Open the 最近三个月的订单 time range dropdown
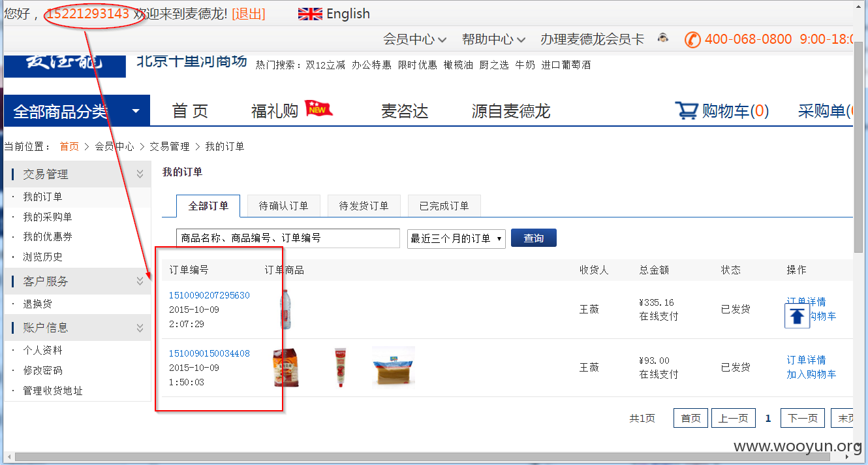Image resolution: width=868 pixels, height=465 pixels. pyautogui.click(x=456, y=238)
